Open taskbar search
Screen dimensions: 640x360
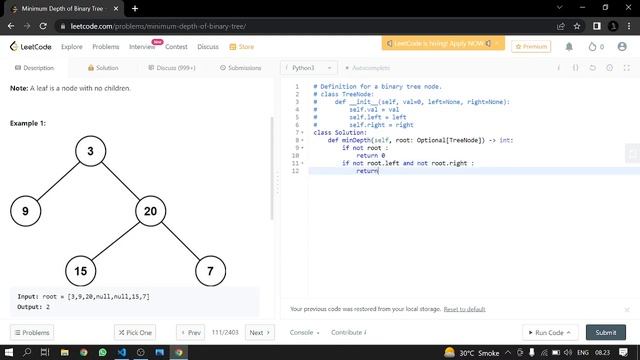[27, 352]
